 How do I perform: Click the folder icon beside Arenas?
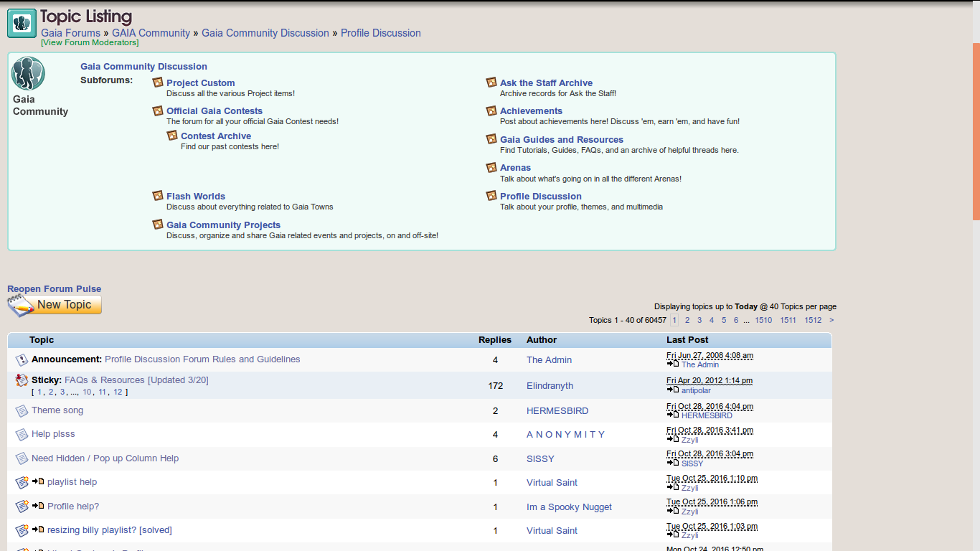491,167
